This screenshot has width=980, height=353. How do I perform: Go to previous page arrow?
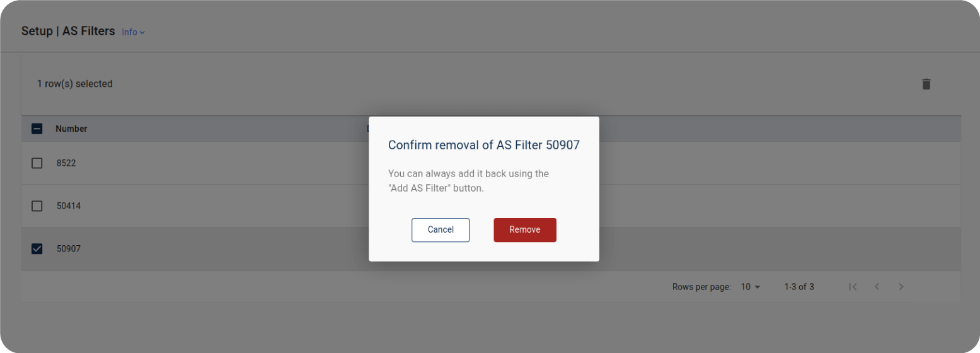point(877,287)
